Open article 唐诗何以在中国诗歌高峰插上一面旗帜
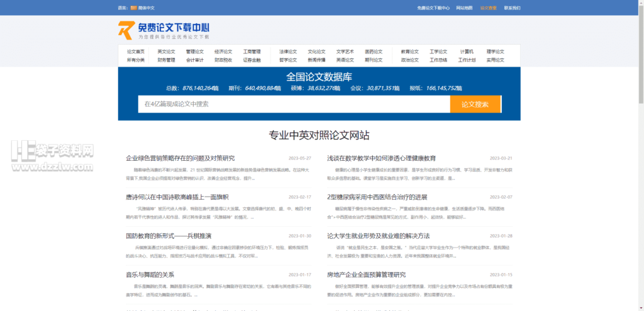 point(177,197)
